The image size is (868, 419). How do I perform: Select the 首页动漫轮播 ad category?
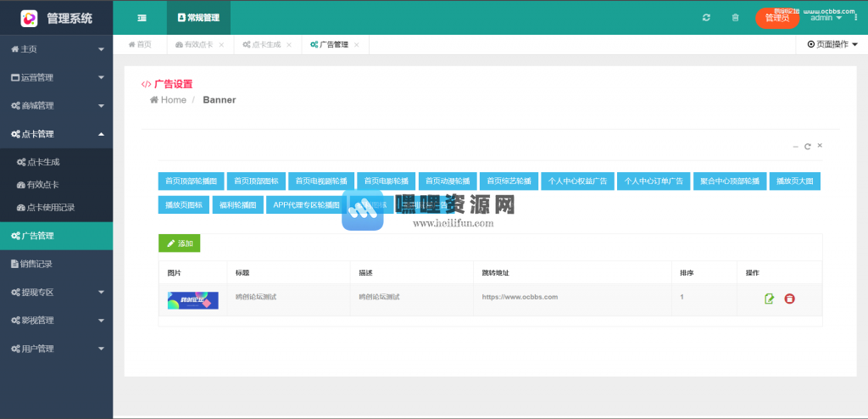pyautogui.click(x=448, y=182)
